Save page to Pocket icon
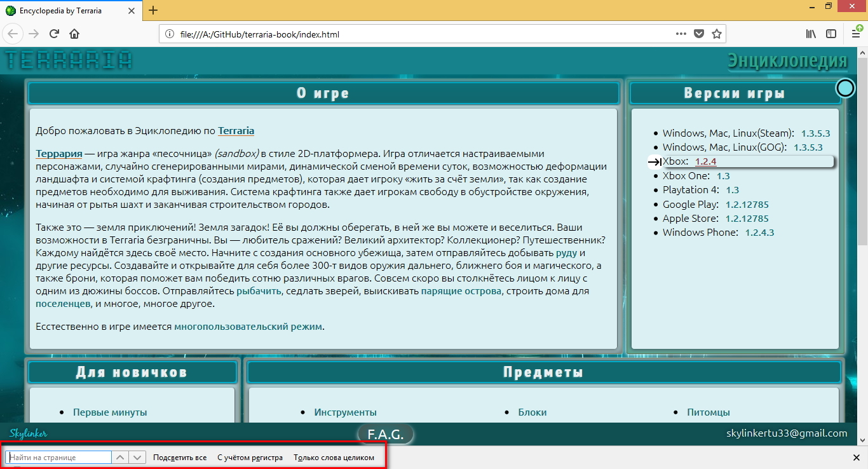Image resolution: width=868 pixels, height=469 pixels. (x=698, y=34)
